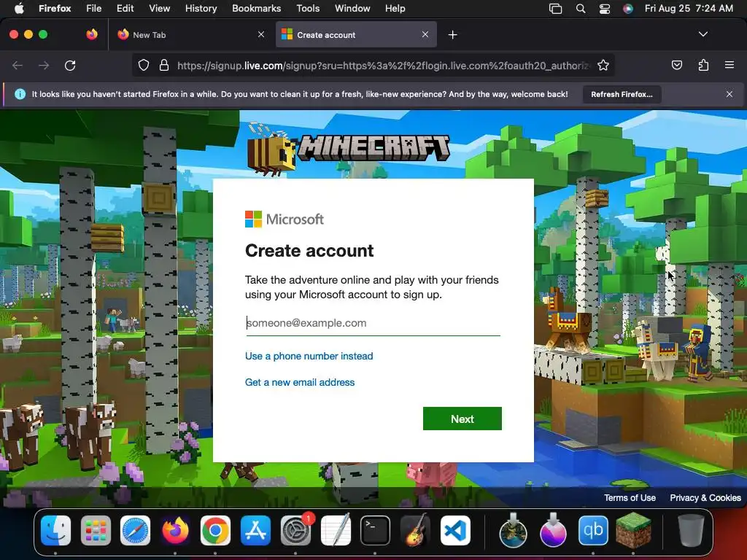Viewport: 747px width, 560px height.
Task: Open the Apple menu
Action: click(19, 9)
